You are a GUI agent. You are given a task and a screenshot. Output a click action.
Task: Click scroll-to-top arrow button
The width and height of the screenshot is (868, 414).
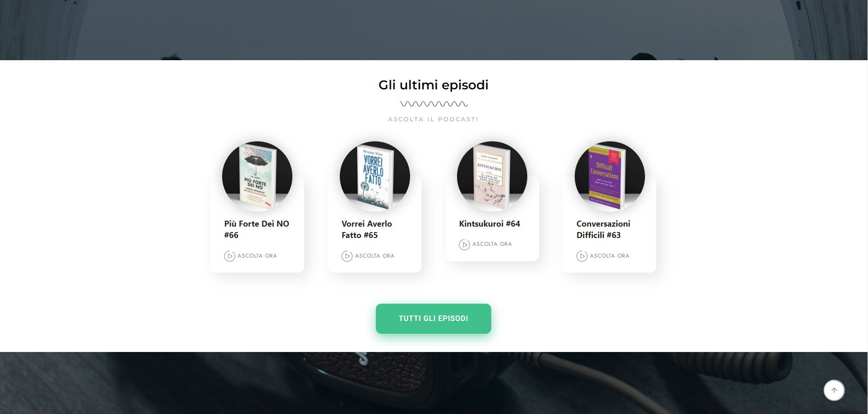pos(834,390)
